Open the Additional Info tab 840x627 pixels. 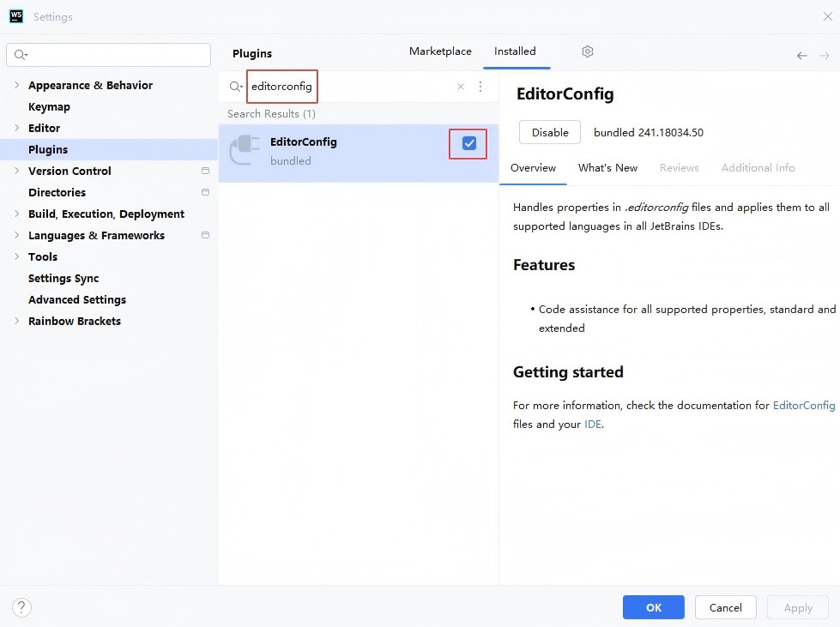[758, 168]
